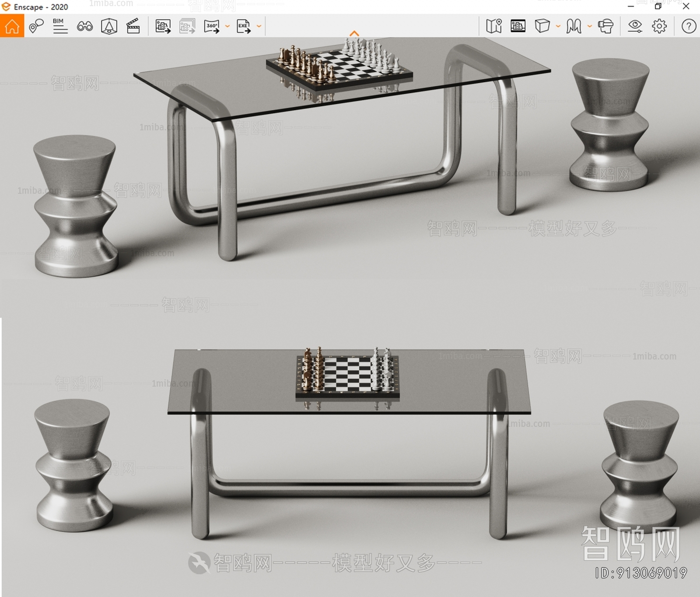Export standalone EXE file icon

[x=244, y=26]
